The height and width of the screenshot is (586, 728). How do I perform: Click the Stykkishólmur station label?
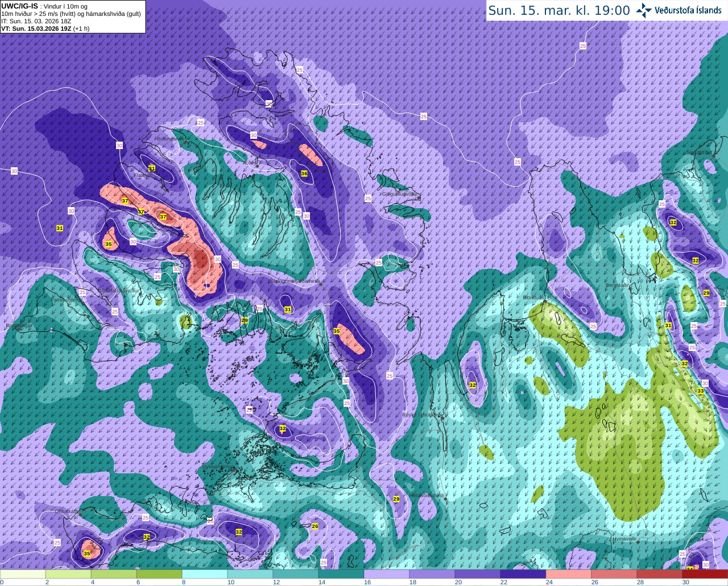218,467
